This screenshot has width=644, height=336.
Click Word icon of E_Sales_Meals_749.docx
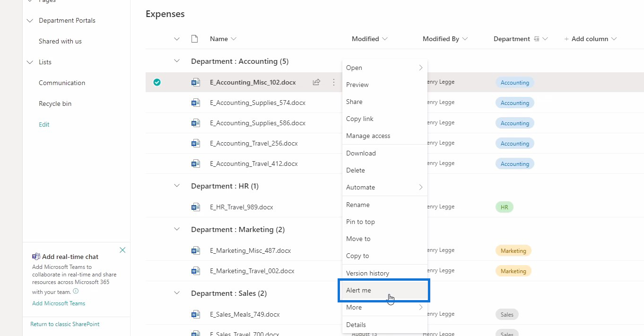195,314
